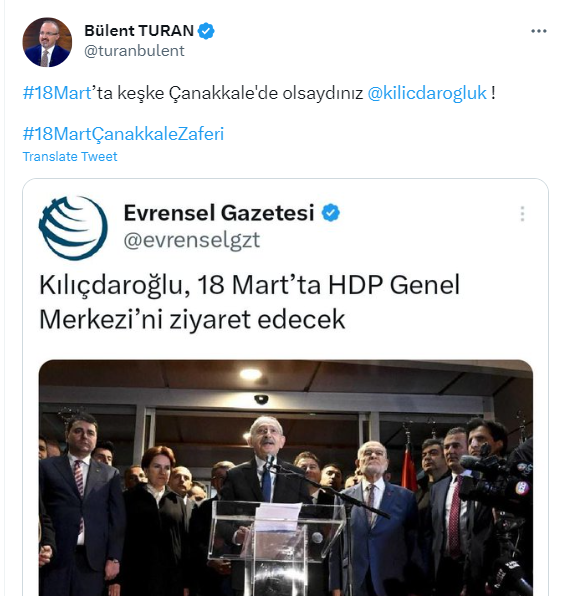Click the woman in the black coat in the photo

156,521
